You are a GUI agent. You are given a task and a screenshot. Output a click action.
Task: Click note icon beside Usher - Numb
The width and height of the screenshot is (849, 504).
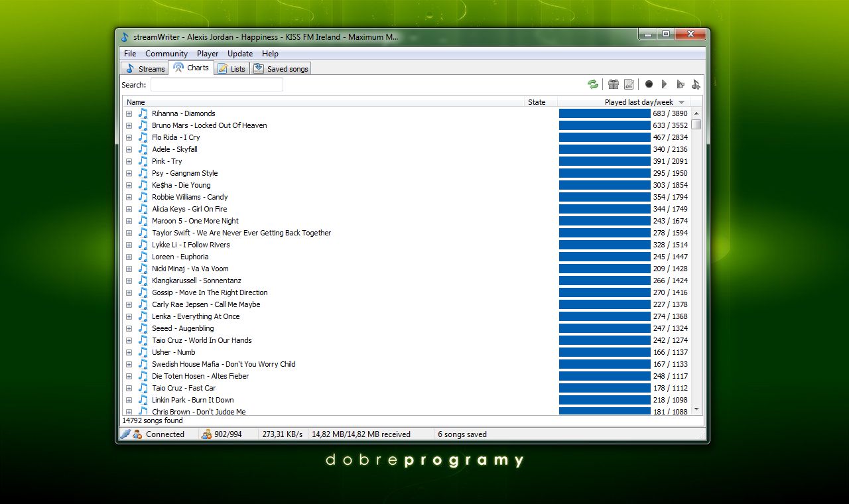pyautogui.click(x=143, y=352)
